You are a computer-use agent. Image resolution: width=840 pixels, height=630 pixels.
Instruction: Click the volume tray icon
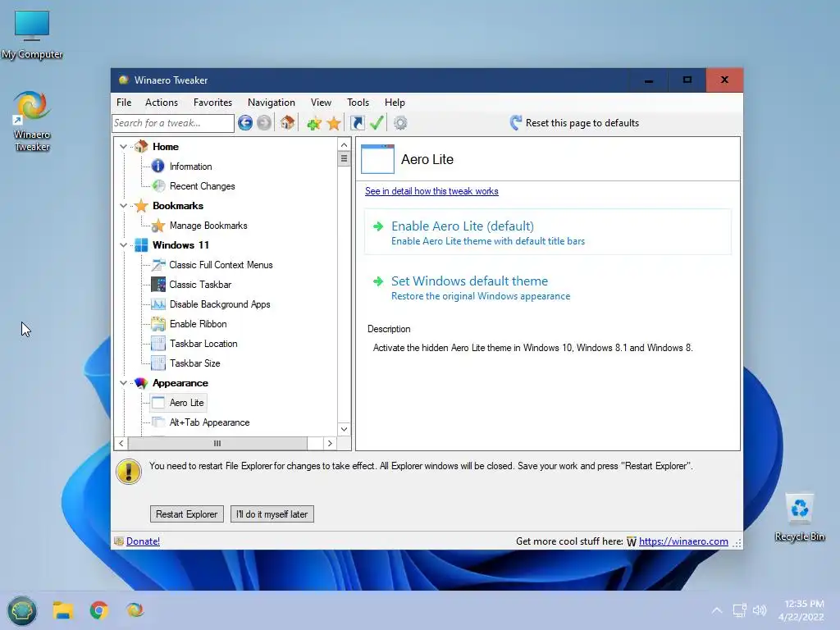[760, 610]
